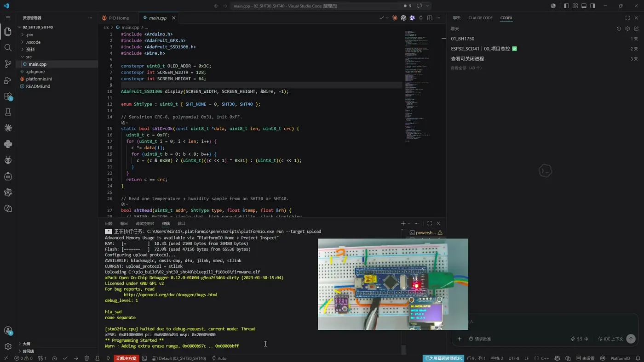Open the Search view in the activity bar
Viewport: 644px width, 362px height.
tap(8, 48)
